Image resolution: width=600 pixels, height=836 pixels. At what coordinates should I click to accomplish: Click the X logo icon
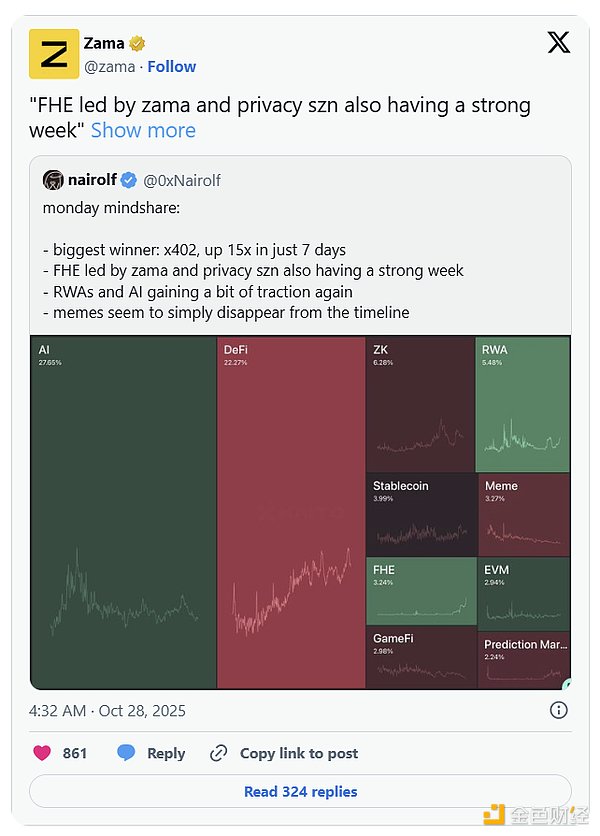559,42
